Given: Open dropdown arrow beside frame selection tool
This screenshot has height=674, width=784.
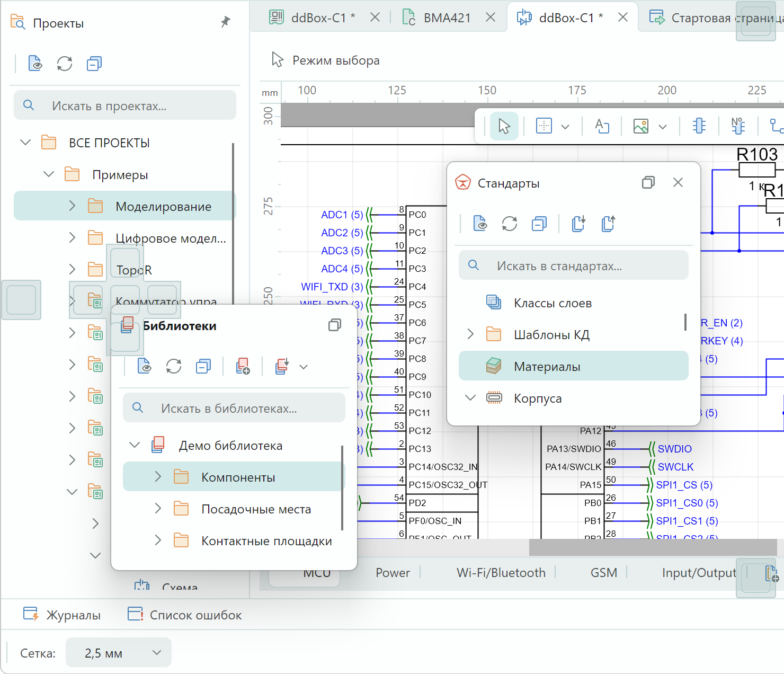Looking at the screenshot, I should point(565,127).
